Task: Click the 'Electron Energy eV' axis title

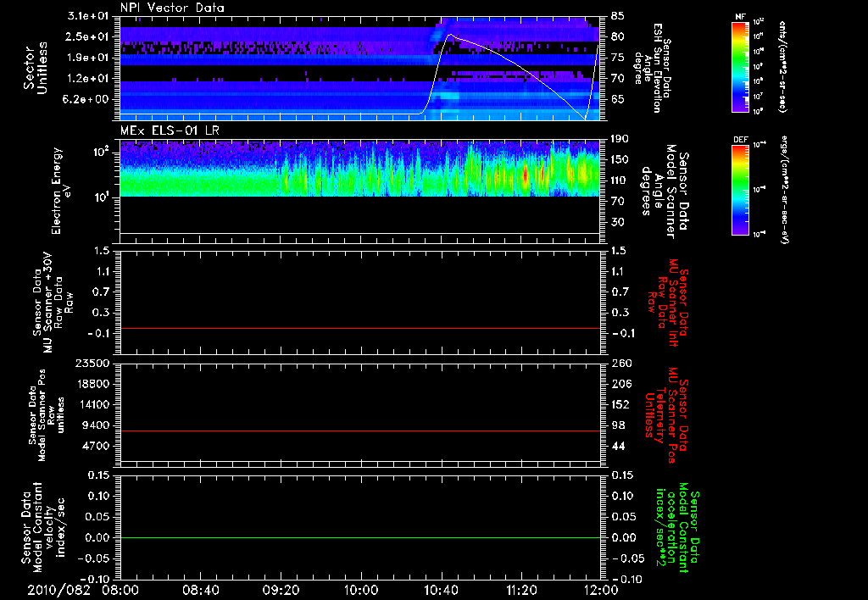Action: [61, 191]
